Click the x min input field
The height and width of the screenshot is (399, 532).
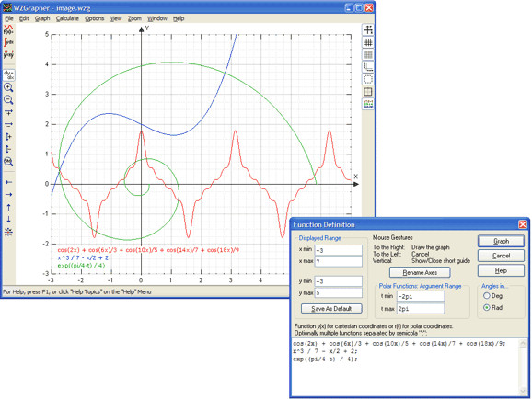[339, 250]
